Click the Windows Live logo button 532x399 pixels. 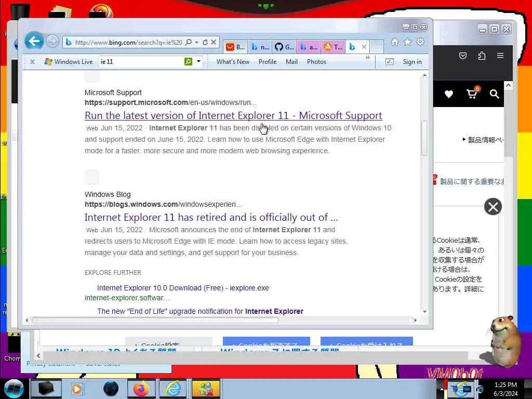69,62
